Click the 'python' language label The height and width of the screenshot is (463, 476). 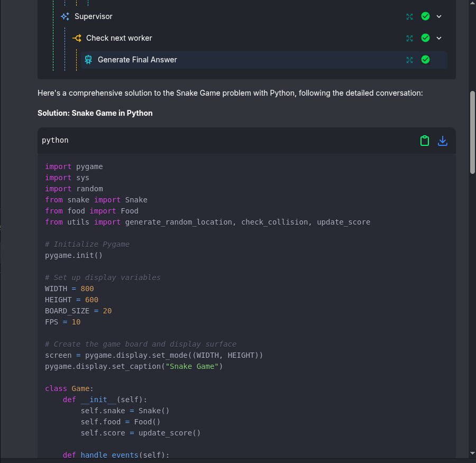tap(55, 140)
